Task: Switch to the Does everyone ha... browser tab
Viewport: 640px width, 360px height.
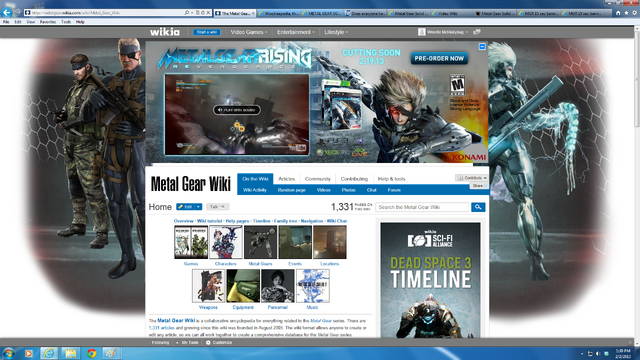Action: (x=365, y=13)
